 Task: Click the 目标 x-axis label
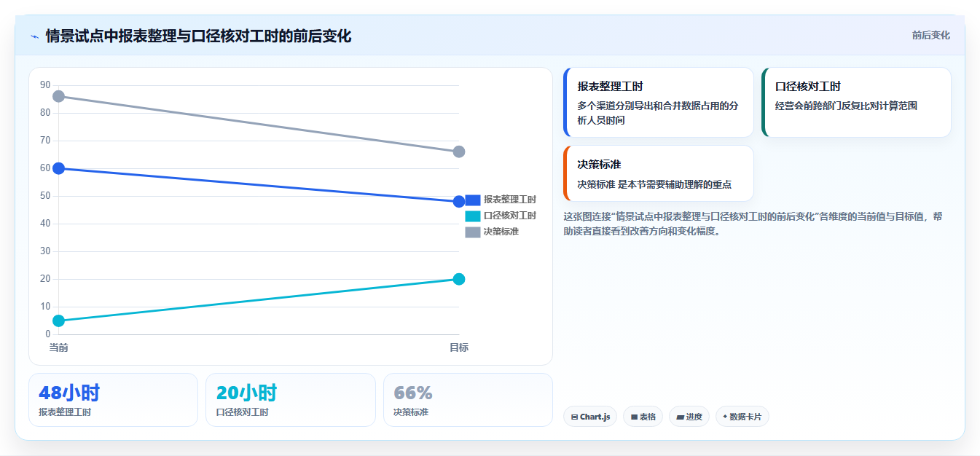point(459,347)
